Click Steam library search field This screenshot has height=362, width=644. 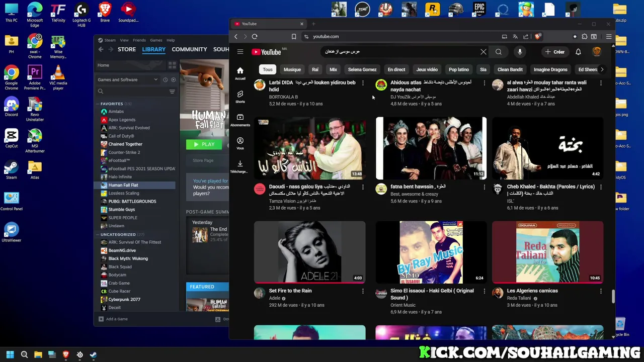coord(132,92)
